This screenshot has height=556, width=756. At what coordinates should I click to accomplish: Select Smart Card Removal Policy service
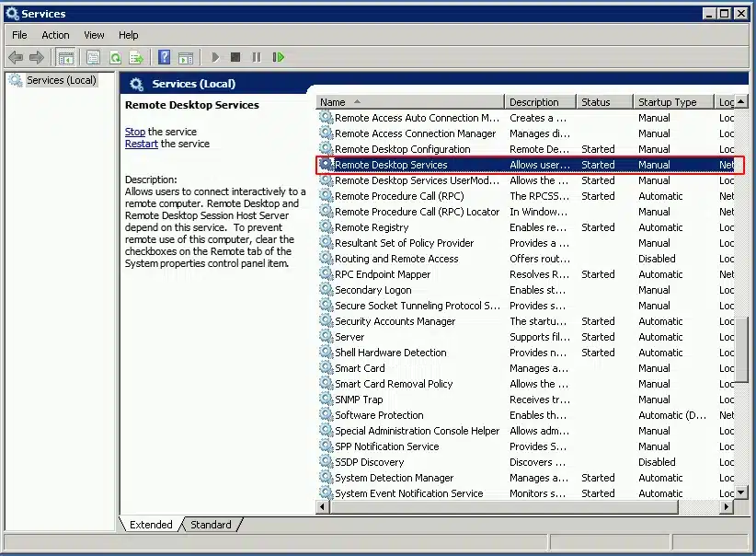click(x=526, y=384)
